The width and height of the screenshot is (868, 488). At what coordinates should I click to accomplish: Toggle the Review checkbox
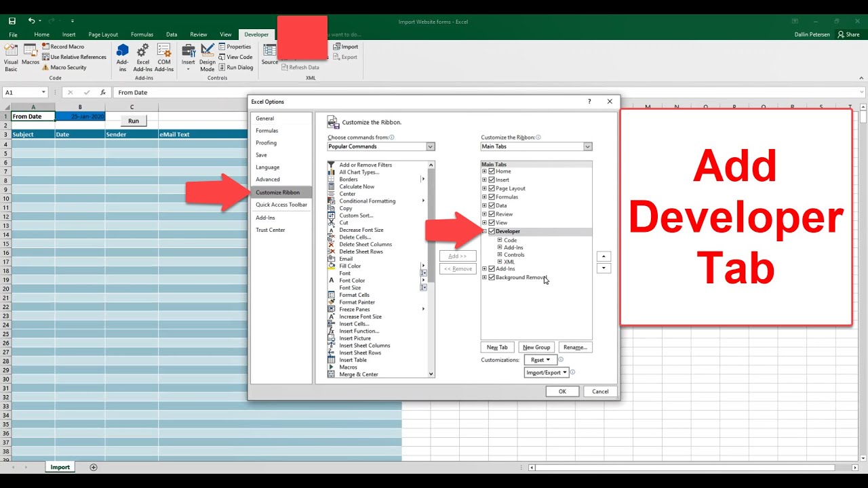tap(492, 214)
